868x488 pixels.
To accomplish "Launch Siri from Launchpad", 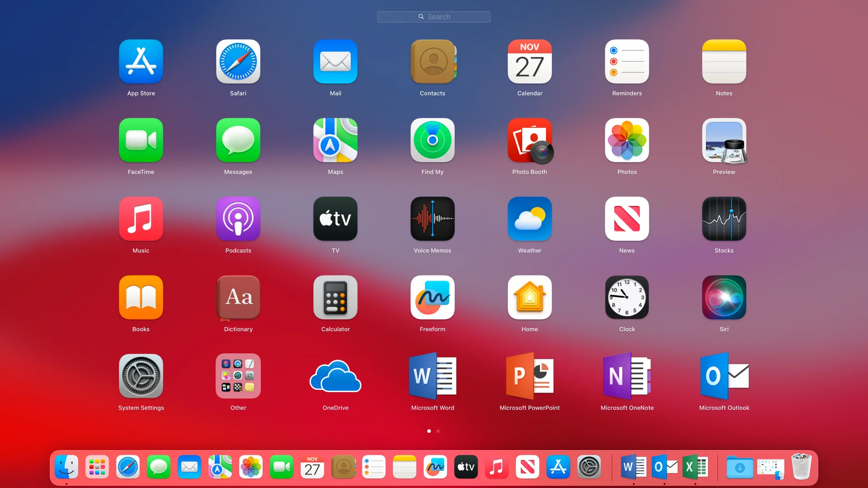I will tap(724, 297).
